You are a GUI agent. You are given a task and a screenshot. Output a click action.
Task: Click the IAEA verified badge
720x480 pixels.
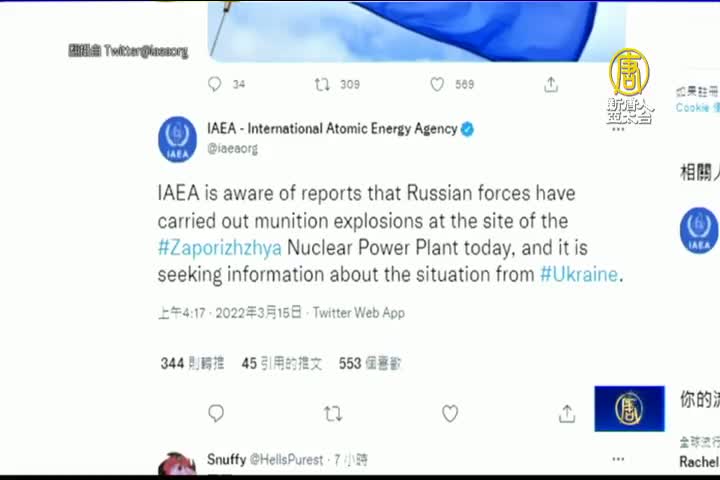coord(467,130)
